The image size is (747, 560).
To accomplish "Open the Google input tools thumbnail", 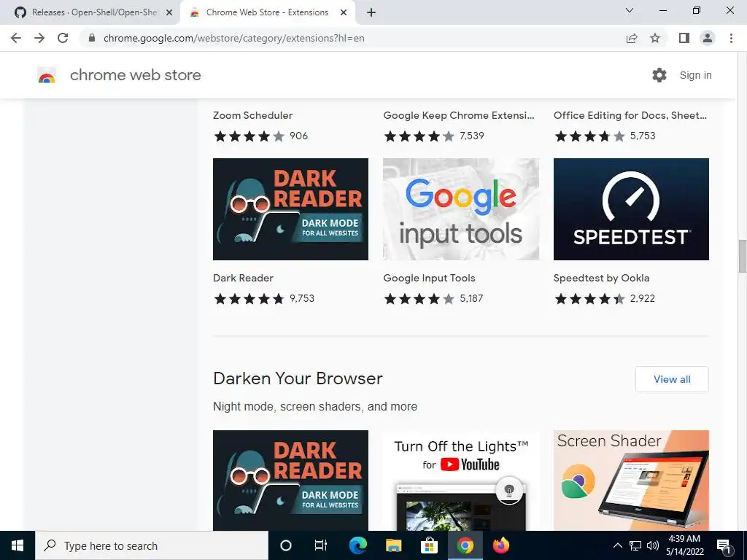I will click(461, 209).
